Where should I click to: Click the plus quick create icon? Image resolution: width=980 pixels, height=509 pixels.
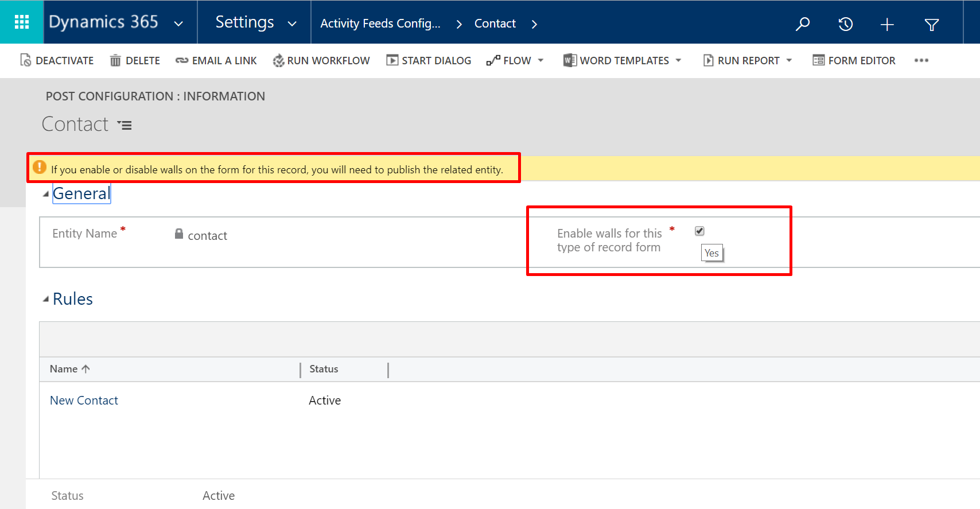point(887,24)
